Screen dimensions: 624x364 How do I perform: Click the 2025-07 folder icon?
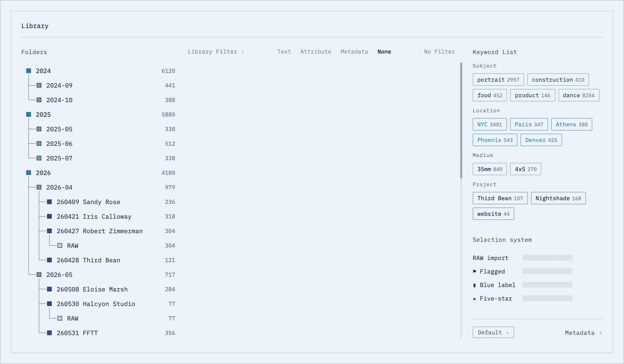[x=39, y=158]
